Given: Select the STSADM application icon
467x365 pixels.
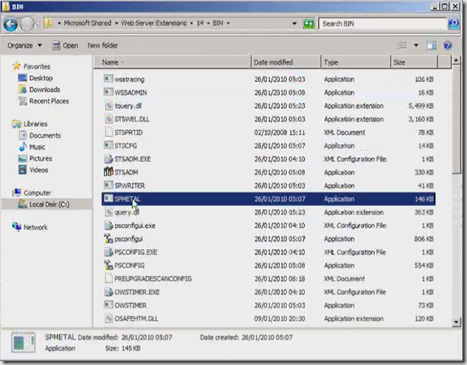Looking at the screenshot, I should click(x=108, y=172).
